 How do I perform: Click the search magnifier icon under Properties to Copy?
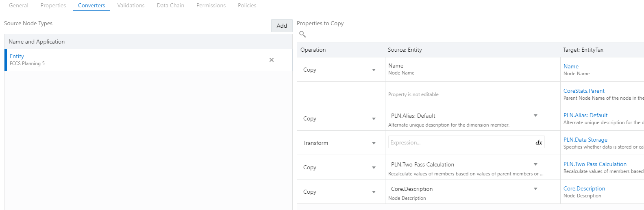(302, 35)
